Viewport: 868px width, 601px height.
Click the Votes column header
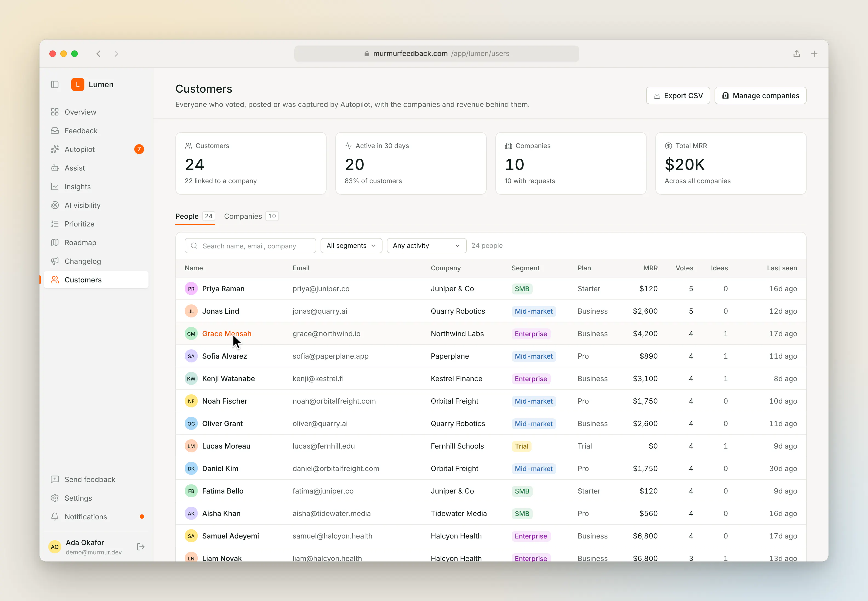pos(684,268)
